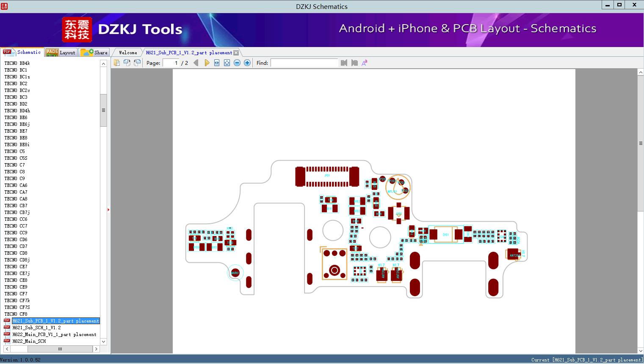Toggle match case search option
This screenshot has width=644, height=364.
365,63
